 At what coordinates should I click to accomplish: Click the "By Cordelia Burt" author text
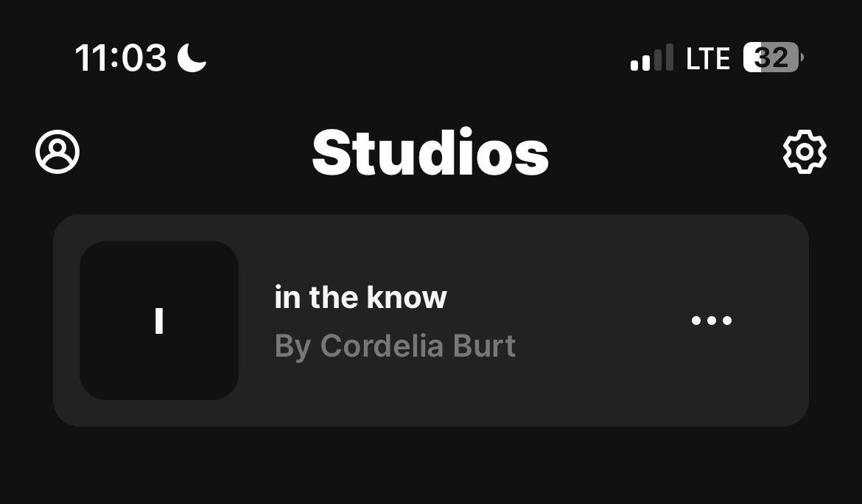[x=395, y=346]
